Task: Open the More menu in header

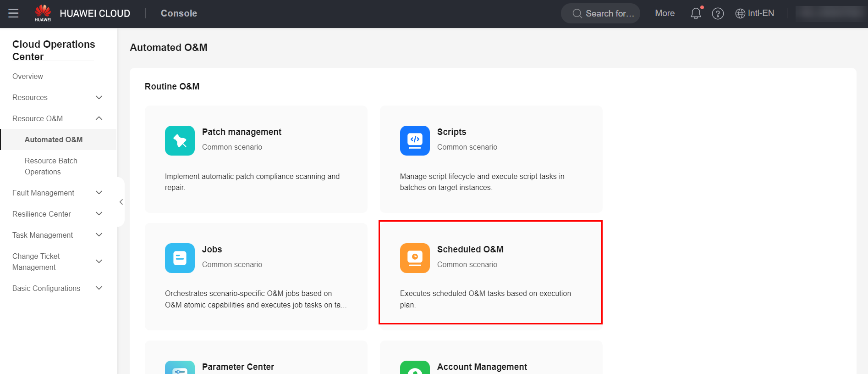Action: click(x=665, y=13)
